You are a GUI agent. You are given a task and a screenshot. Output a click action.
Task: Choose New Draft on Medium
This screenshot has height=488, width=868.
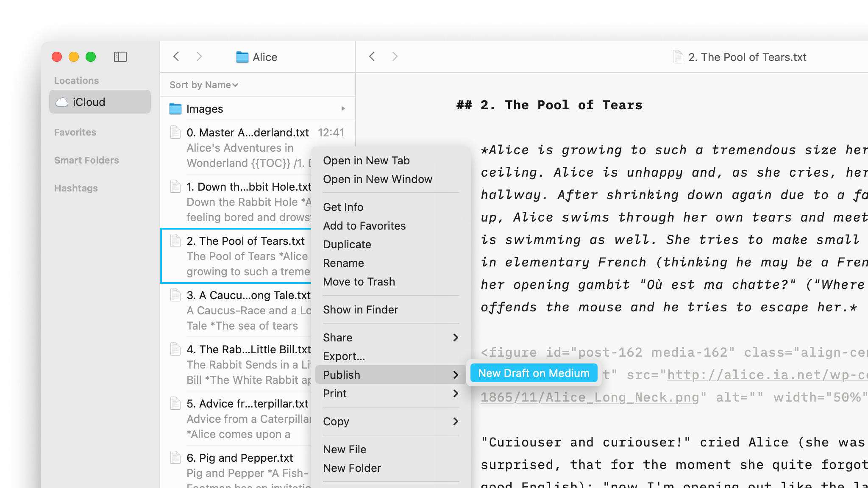(x=534, y=373)
